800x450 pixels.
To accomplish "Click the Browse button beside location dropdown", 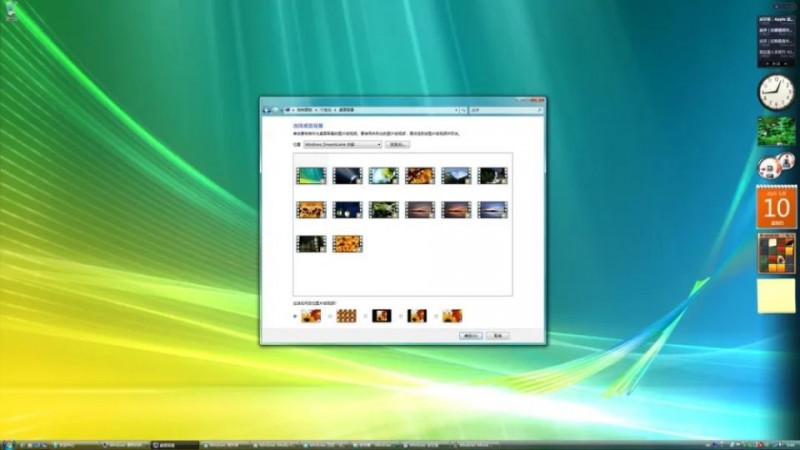I will (x=398, y=144).
